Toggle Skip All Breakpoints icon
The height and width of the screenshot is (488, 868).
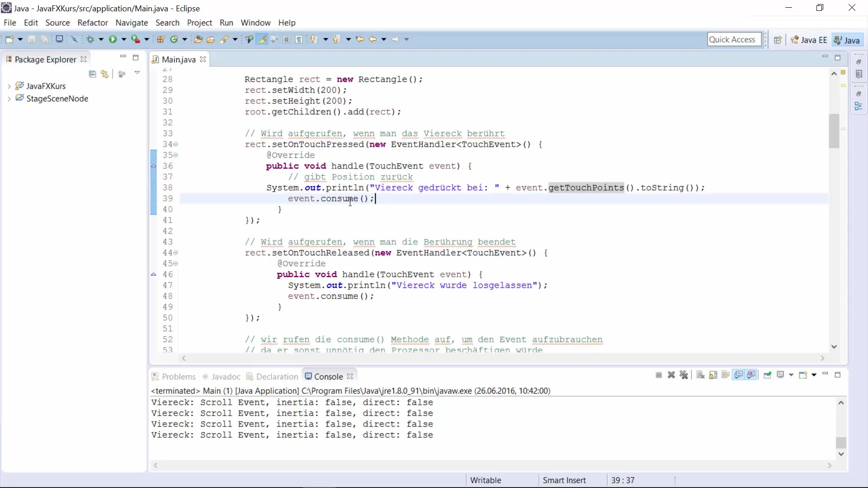point(75,39)
